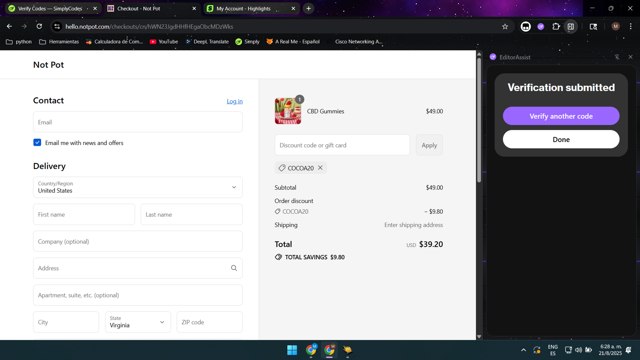Open the python bookmarks folder
This screenshot has width=640, height=360.
coord(19,42)
